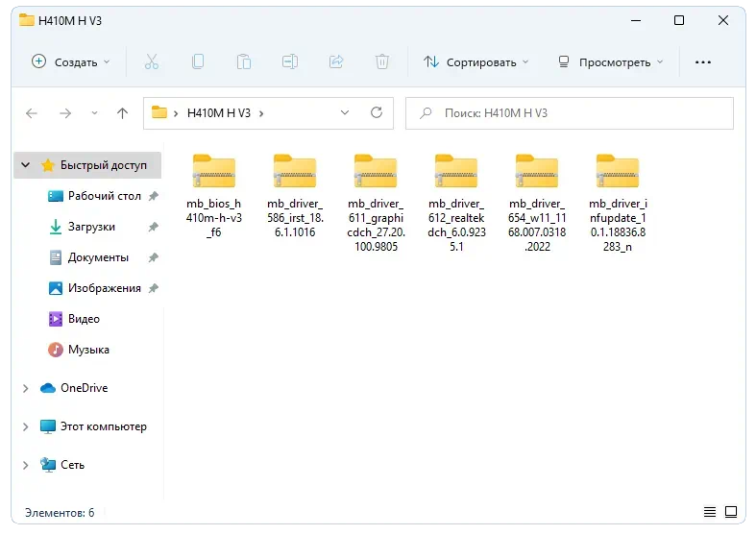756x535 pixels.
Task: Select the mb_driver_infupdate archive
Action: point(618,203)
